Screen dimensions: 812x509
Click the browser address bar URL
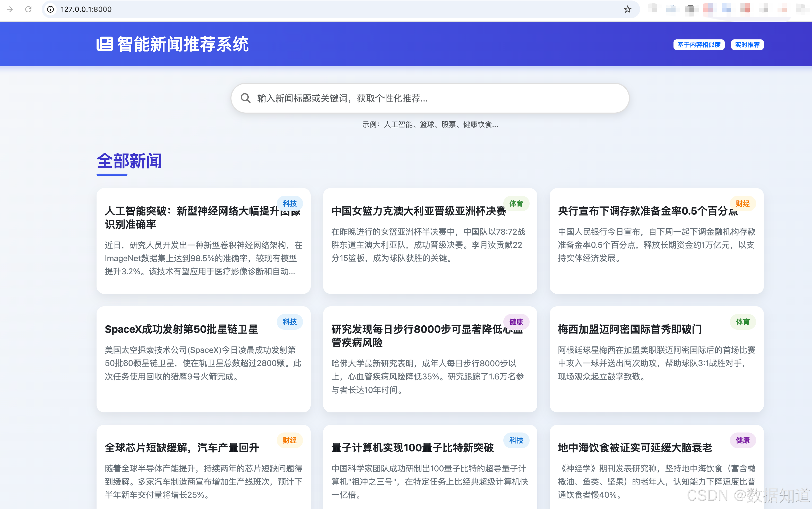click(86, 9)
